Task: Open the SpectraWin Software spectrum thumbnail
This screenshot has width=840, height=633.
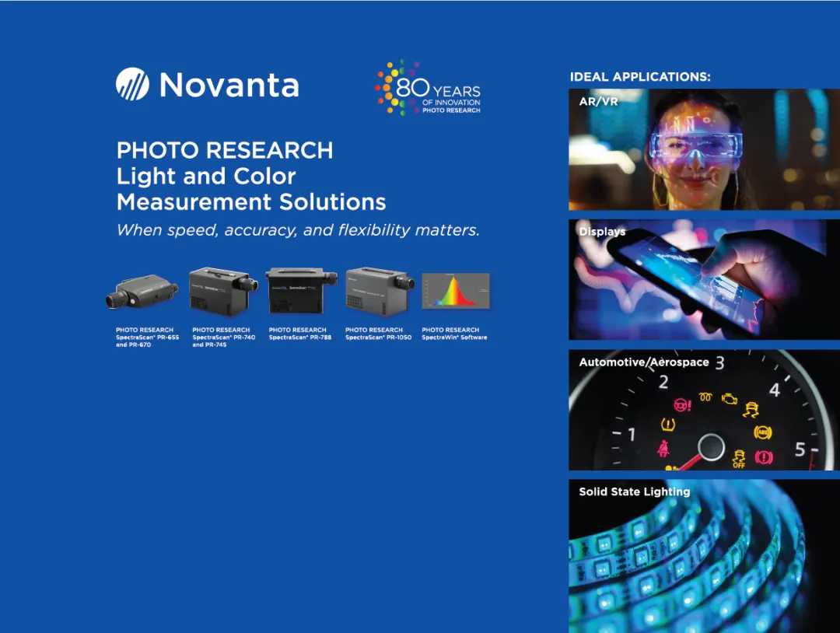Action: click(455, 291)
